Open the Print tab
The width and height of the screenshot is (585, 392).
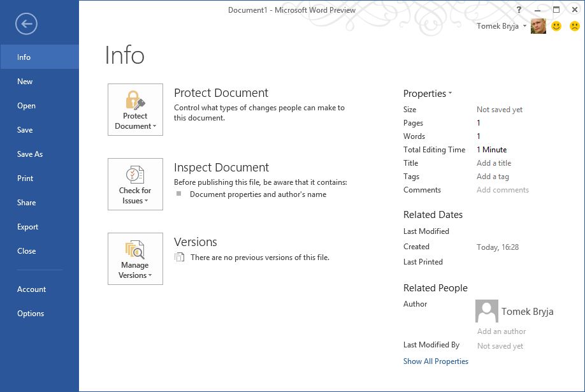[40, 178]
